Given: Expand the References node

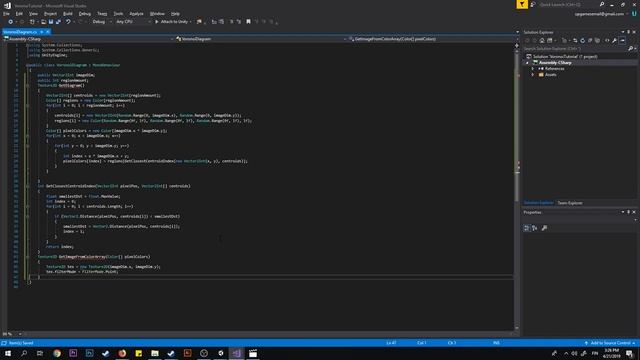Looking at the screenshot, I should point(533,69).
